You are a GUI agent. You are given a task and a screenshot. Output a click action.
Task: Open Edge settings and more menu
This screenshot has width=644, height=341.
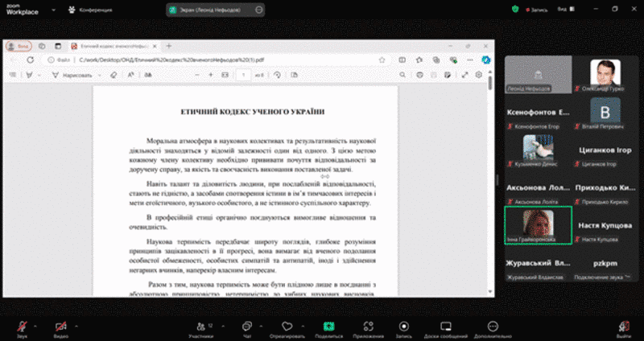tap(470, 60)
